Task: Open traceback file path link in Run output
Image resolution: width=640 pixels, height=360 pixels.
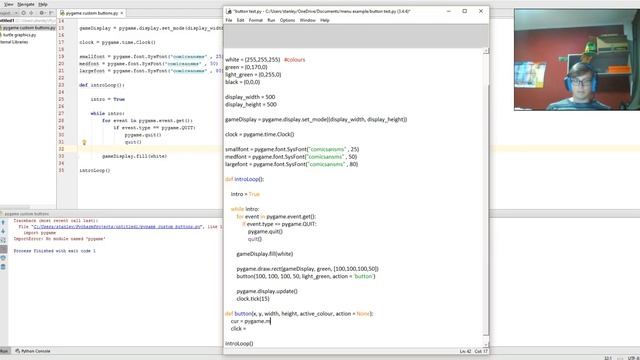Action: click(x=117, y=227)
